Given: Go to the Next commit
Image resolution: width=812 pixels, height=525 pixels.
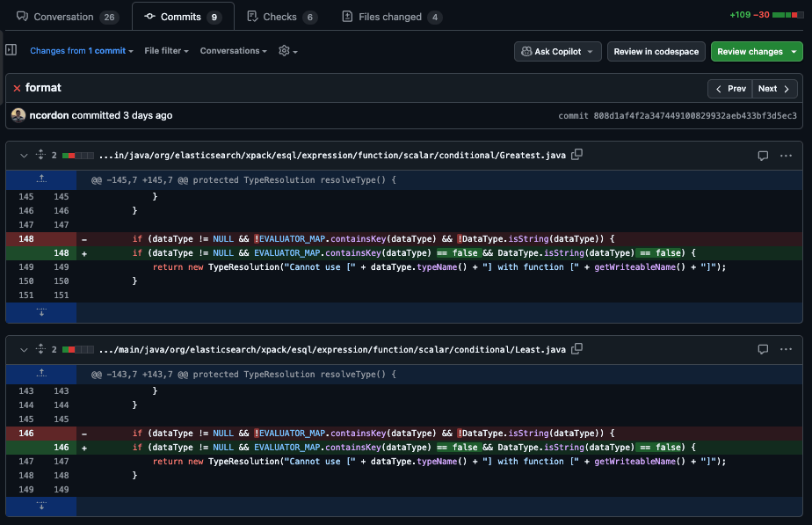Looking at the screenshot, I should (774, 89).
